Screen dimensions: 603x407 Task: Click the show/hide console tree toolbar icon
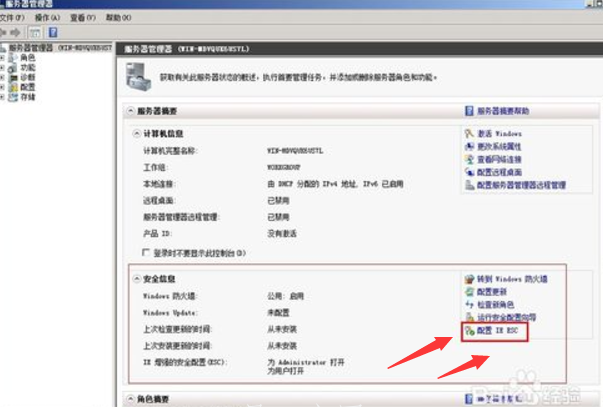tap(36, 32)
